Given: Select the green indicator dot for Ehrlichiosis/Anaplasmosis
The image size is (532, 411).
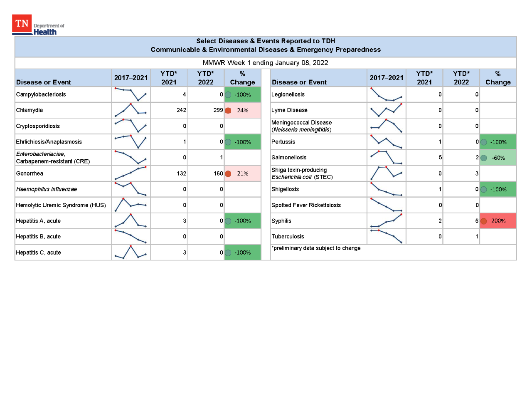Looking at the screenshot, I should [x=228, y=142].
